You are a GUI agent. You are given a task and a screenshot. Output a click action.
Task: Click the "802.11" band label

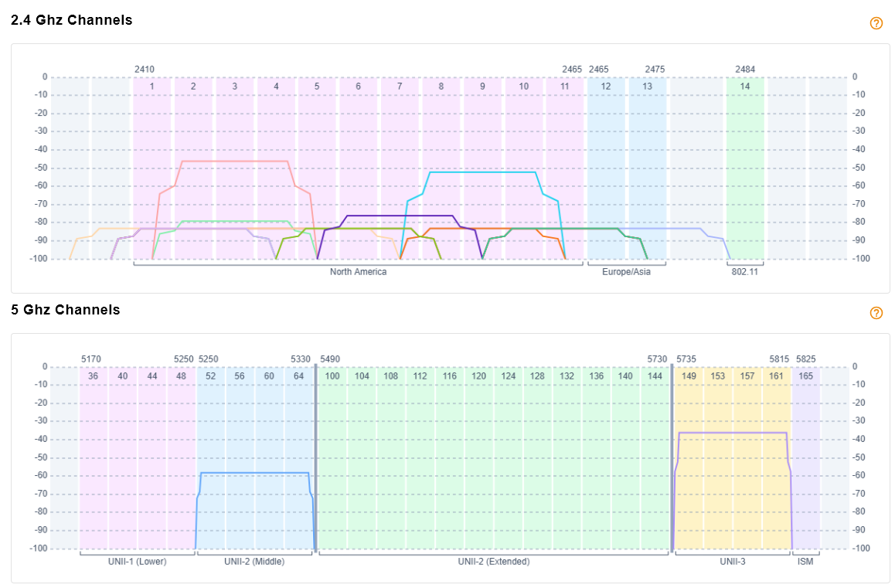(x=745, y=272)
